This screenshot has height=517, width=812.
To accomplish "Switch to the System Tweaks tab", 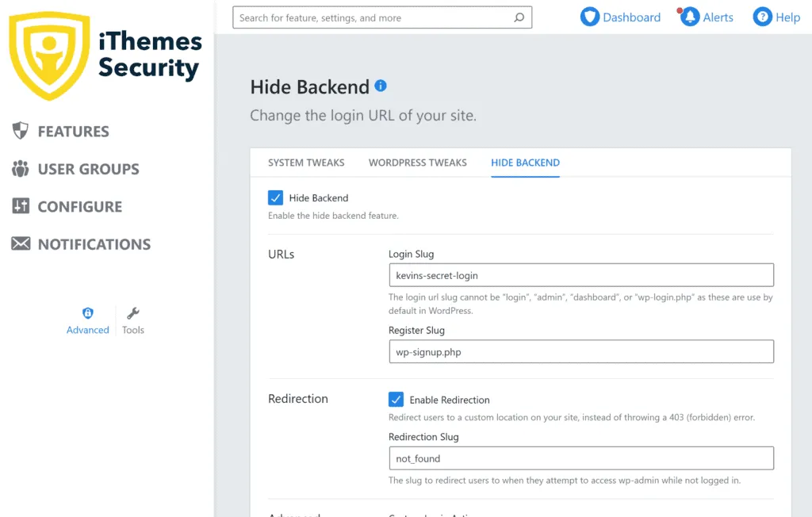I will tap(306, 163).
